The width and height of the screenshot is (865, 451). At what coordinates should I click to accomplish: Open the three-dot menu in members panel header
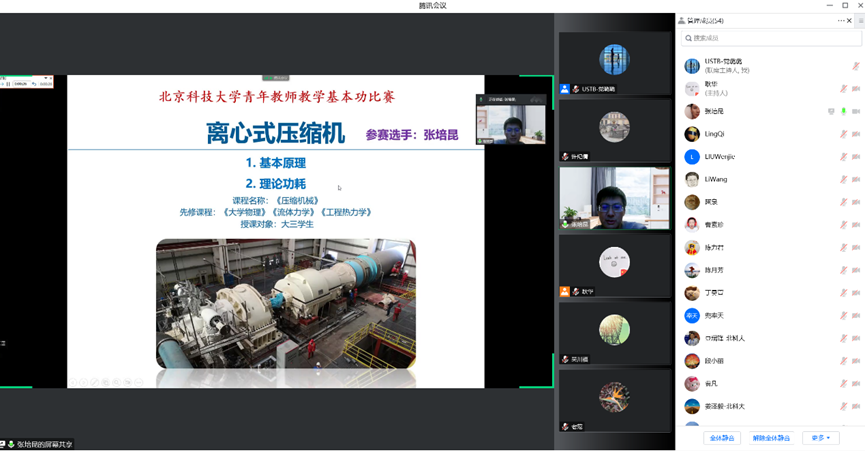tap(842, 20)
